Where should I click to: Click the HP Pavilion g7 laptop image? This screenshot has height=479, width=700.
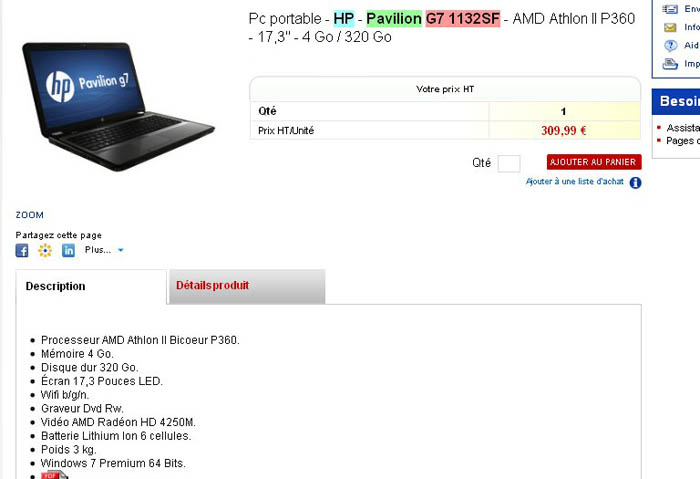[118, 106]
